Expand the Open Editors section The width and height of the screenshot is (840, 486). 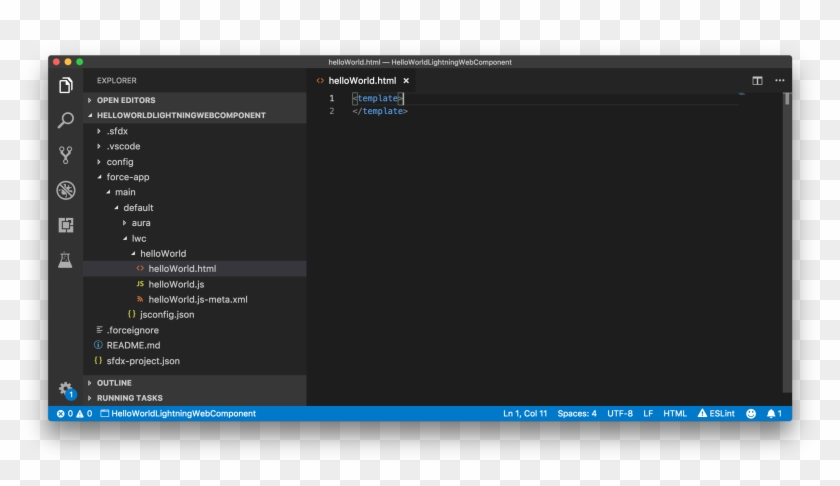click(x=194, y=100)
